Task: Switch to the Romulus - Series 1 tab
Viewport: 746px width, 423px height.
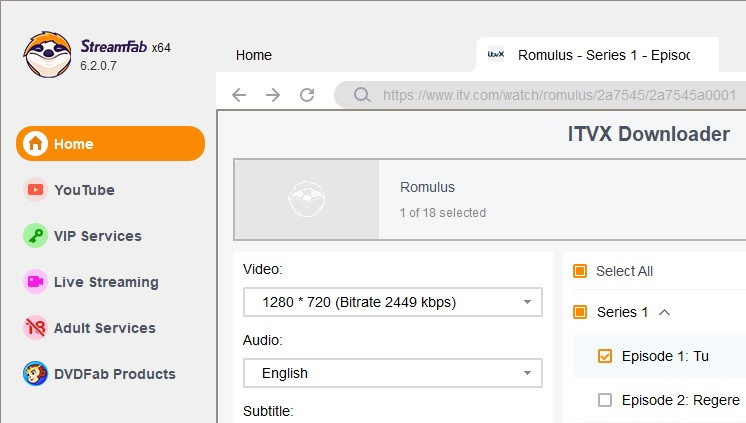Action: click(597, 55)
